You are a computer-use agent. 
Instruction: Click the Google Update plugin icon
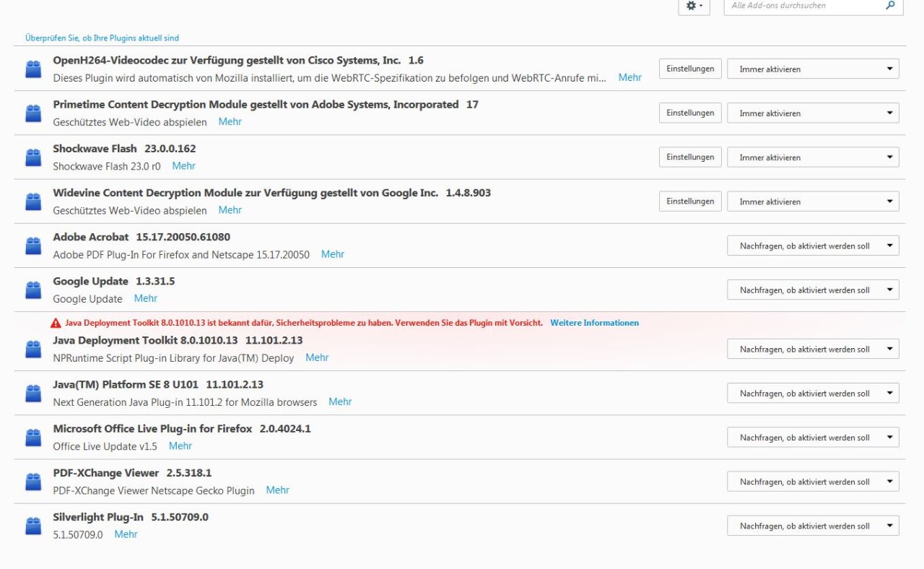pyautogui.click(x=33, y=290)
